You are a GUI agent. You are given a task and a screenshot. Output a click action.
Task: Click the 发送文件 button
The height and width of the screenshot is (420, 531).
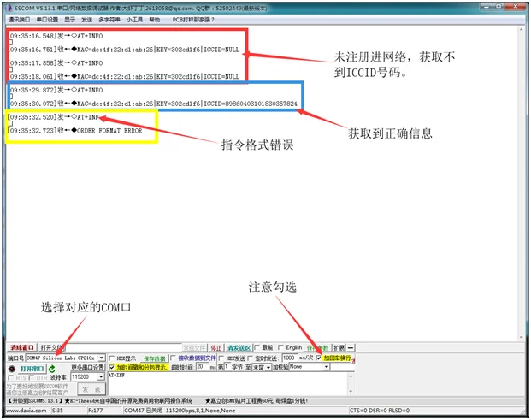click(x=194, y=348)
